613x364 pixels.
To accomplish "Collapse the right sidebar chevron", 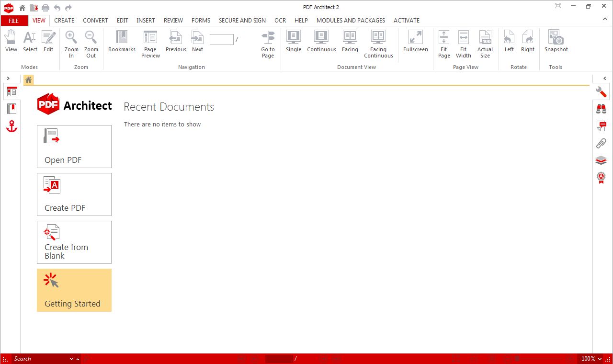I will pyautogui.click(x=605, y=78).
